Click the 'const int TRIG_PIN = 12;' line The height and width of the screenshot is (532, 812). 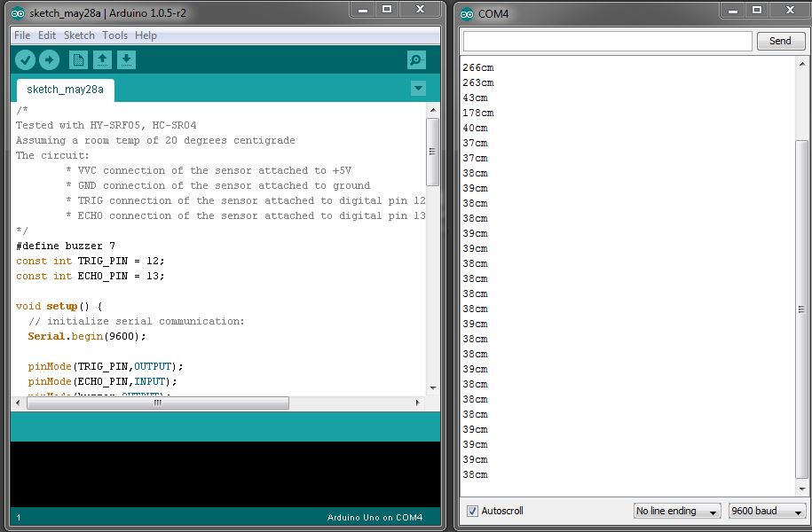coord(91,261)
